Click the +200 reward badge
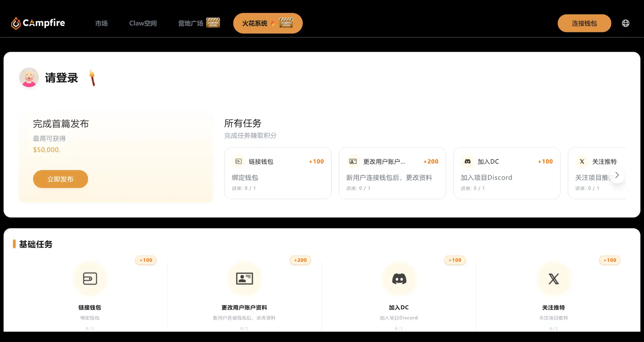This screenshot has height=342, width=644. click(300, 260)
